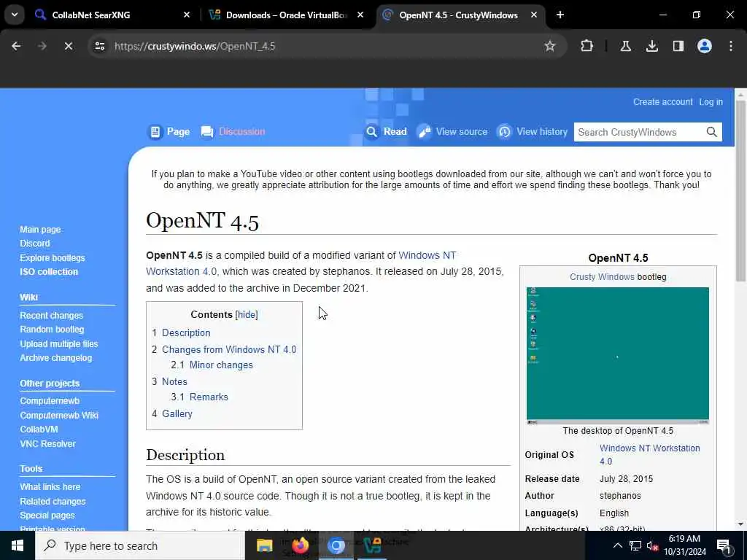Open Recent changes in sidebar

(x=52, y=316)
